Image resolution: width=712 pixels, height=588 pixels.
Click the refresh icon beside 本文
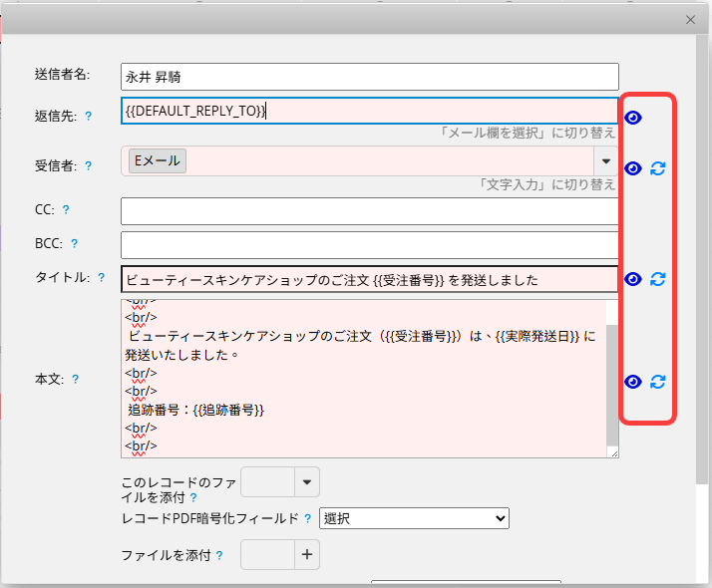tap(657, 382)
